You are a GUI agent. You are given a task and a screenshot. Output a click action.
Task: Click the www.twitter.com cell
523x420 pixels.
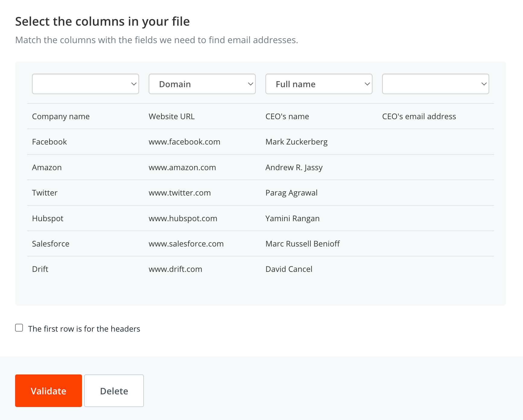click(x=180, y=193)
